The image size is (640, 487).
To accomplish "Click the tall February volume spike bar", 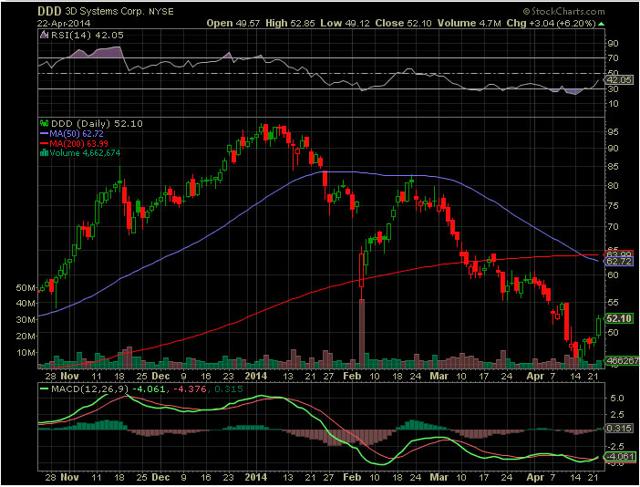I will 362,333.
